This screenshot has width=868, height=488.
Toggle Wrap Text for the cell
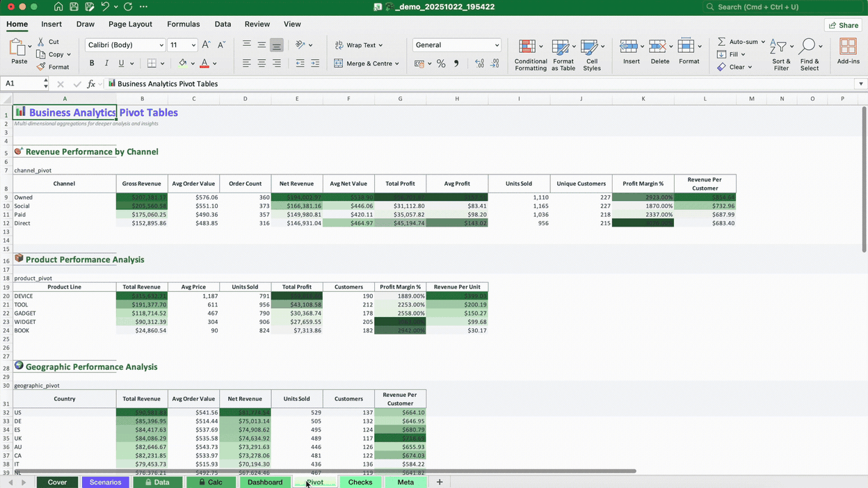tap(359, 44)
